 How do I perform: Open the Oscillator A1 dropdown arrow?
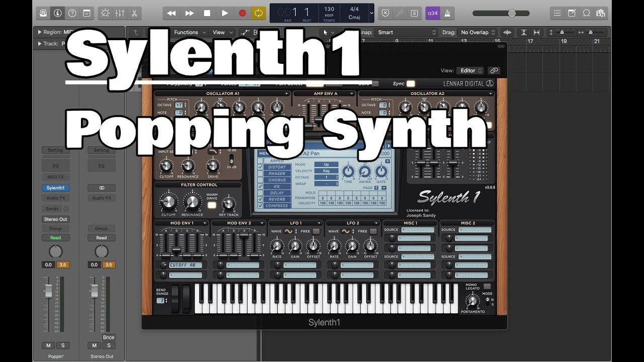(x=286, y=94)
